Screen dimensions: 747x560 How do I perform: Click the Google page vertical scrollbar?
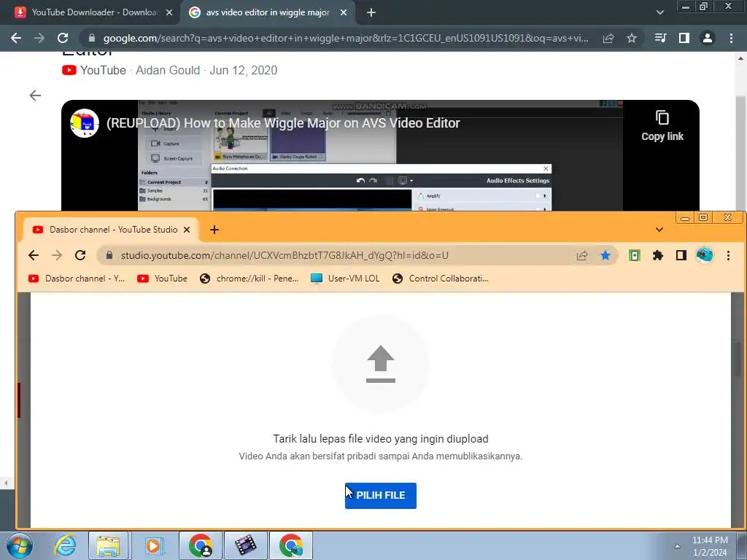(x=741, y=152)
